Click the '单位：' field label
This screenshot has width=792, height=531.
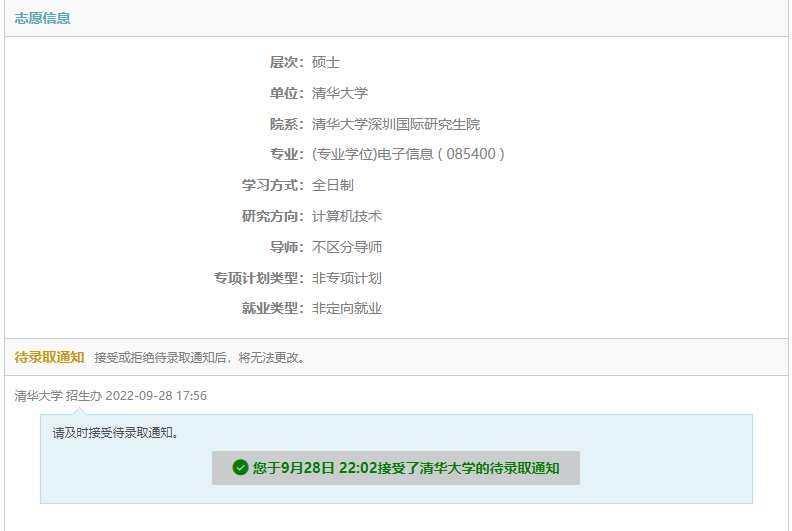287,93
